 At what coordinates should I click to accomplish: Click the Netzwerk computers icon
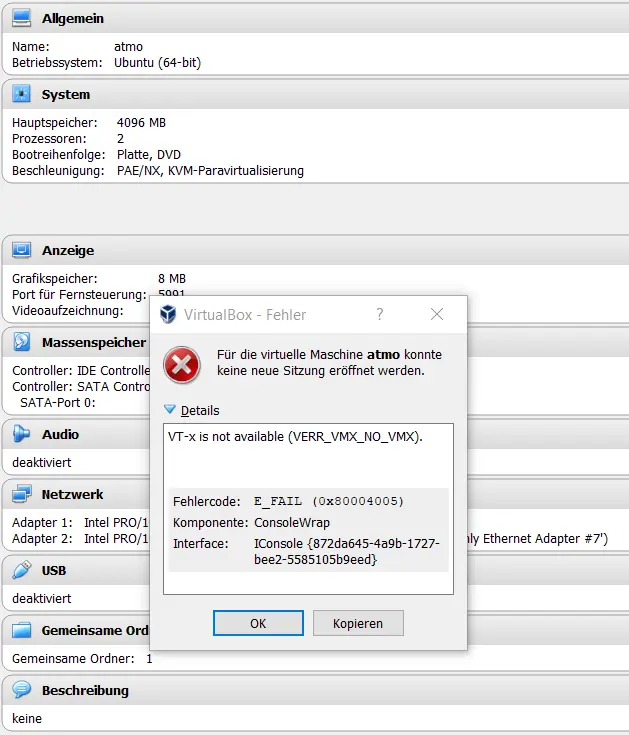(x=22, y=494)
